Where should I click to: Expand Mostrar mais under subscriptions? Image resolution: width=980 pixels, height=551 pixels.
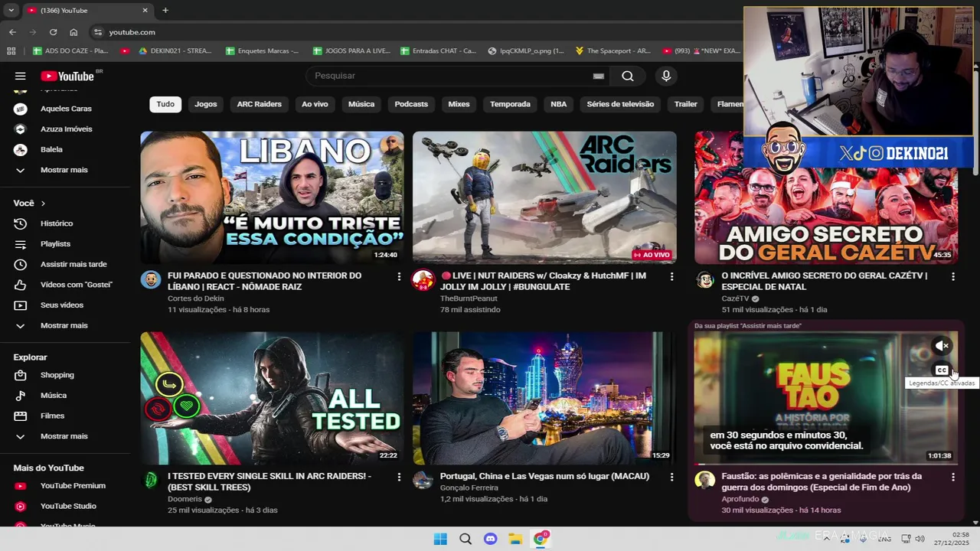[65, 170]
